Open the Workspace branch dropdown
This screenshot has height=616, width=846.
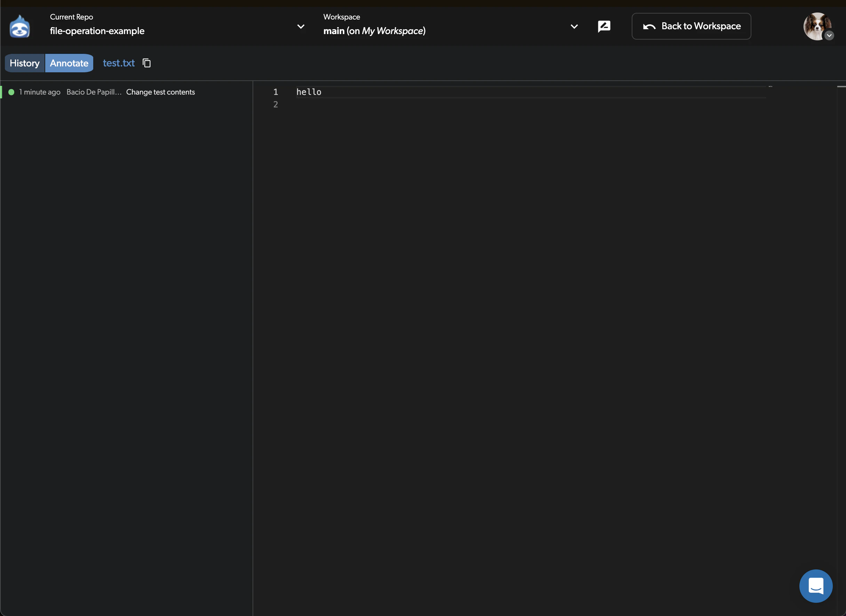pyautogui.click(x=574, y=26)
